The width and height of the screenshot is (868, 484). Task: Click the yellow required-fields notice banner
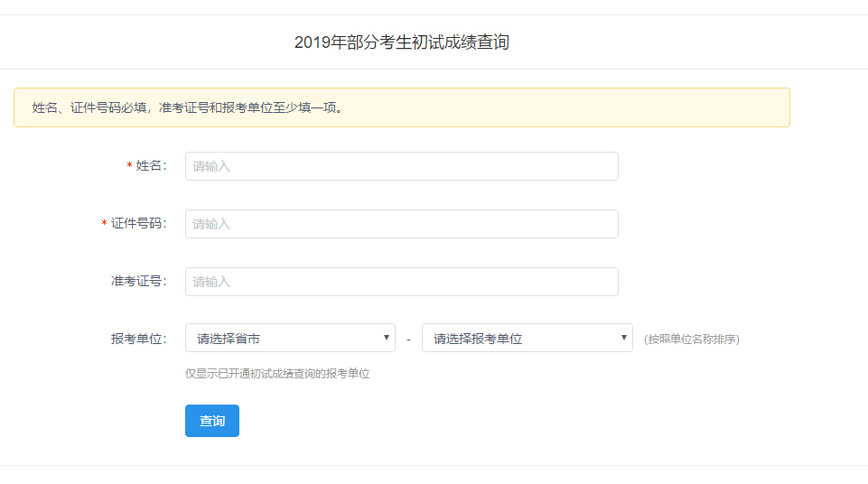click(560, 107)
